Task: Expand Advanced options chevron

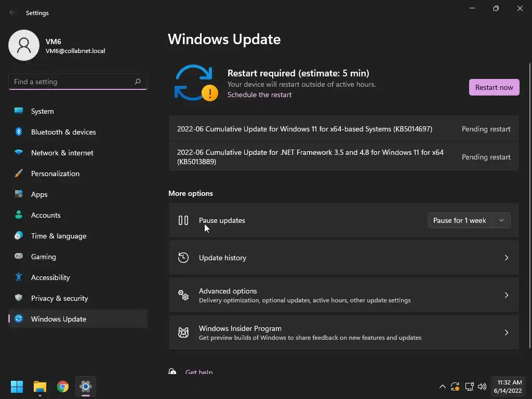Action: pos(507,295)
